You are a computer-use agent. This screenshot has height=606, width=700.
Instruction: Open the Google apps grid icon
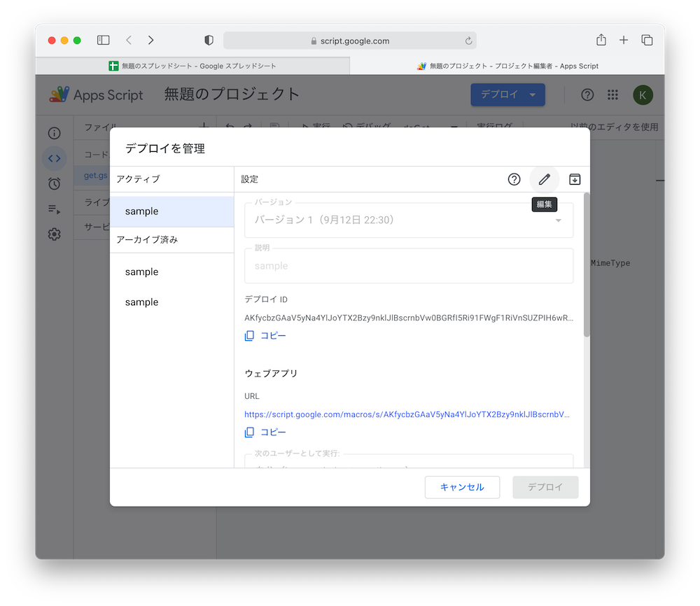(612, 94)
